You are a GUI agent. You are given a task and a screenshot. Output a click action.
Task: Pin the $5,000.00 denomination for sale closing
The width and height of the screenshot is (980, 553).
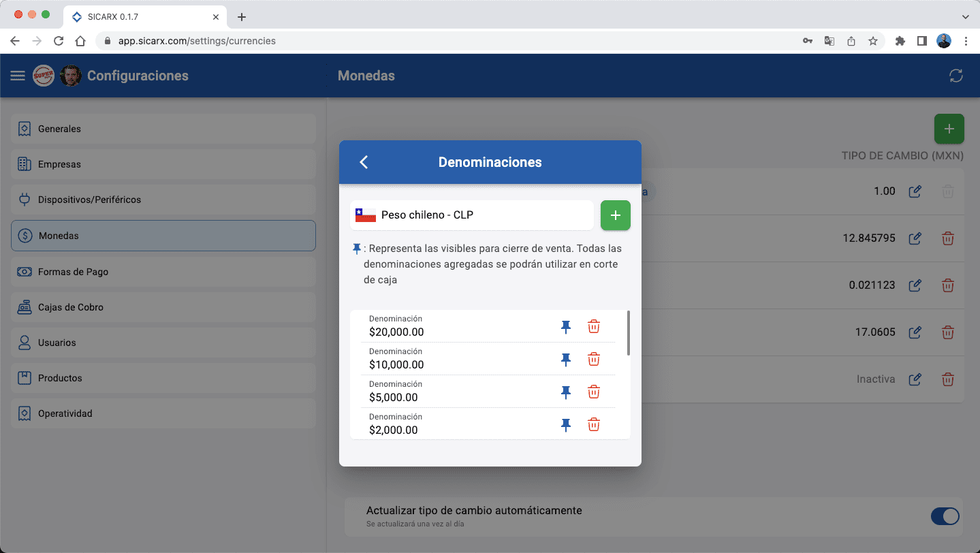coord(565,392)
